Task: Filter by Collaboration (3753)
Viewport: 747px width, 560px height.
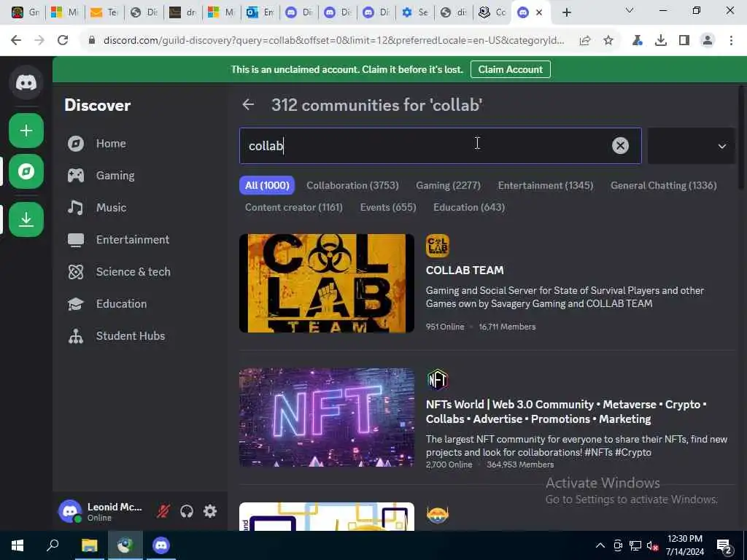Action: tap(352, 185)
